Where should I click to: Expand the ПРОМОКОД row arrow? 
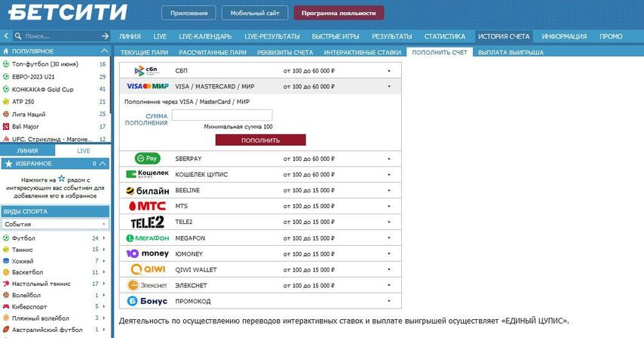(389, 301)
